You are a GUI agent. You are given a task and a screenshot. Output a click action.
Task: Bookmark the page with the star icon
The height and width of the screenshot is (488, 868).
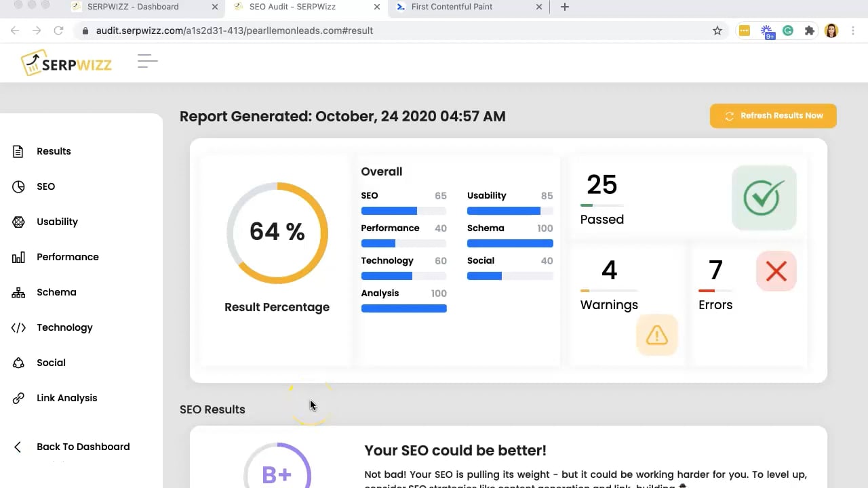tap(717, 30)
